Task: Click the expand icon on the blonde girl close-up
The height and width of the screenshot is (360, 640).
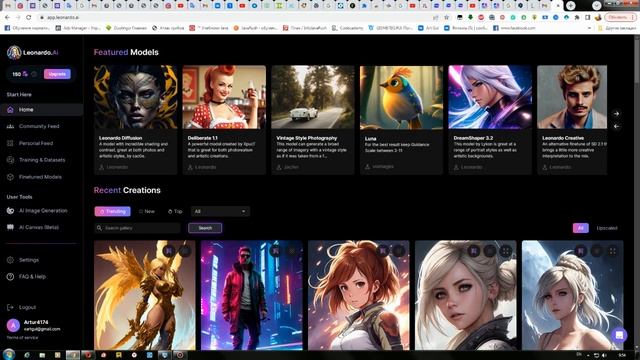Action: (x=506, y=251)
